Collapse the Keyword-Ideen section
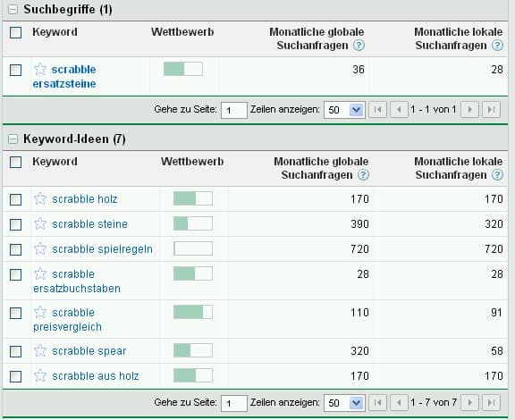This screenshot has height=420, width=515. [13, 139]
